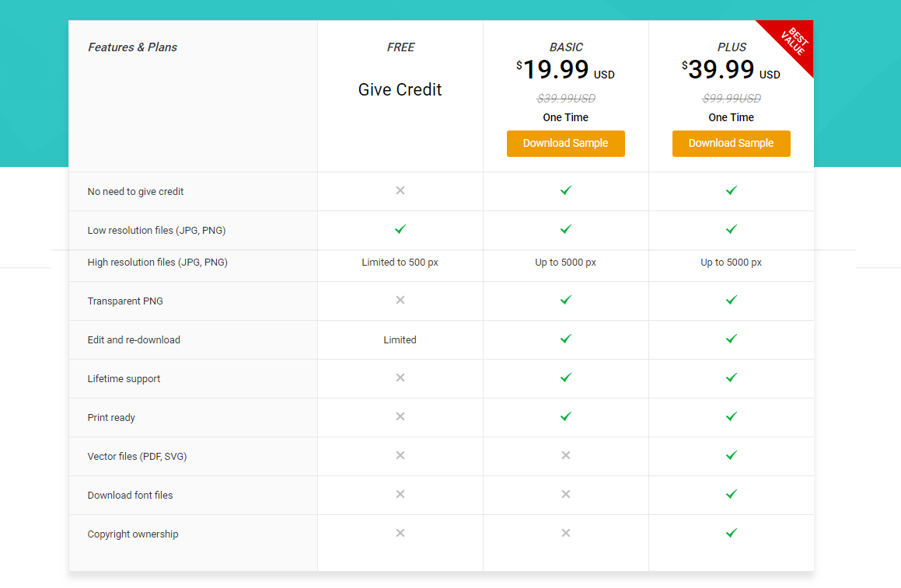Click the $19.99 BASIC price
The width and height of the screenshot is (901, 588).
coord(565,70)
